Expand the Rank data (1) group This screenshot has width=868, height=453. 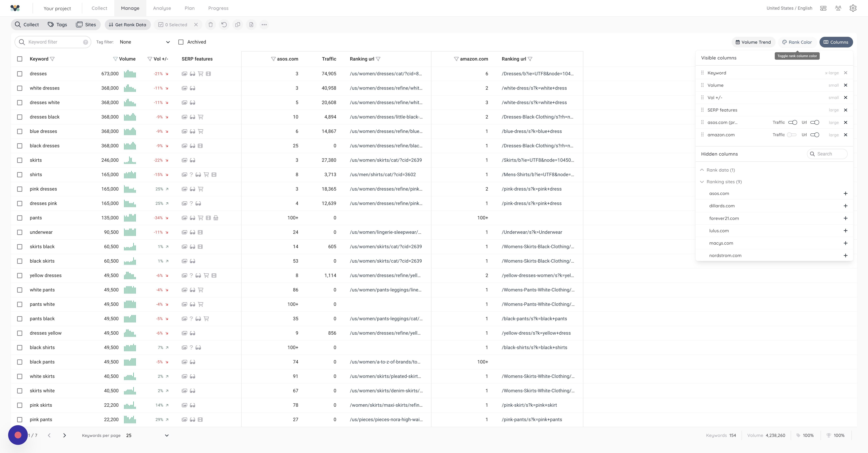(717, 170)
